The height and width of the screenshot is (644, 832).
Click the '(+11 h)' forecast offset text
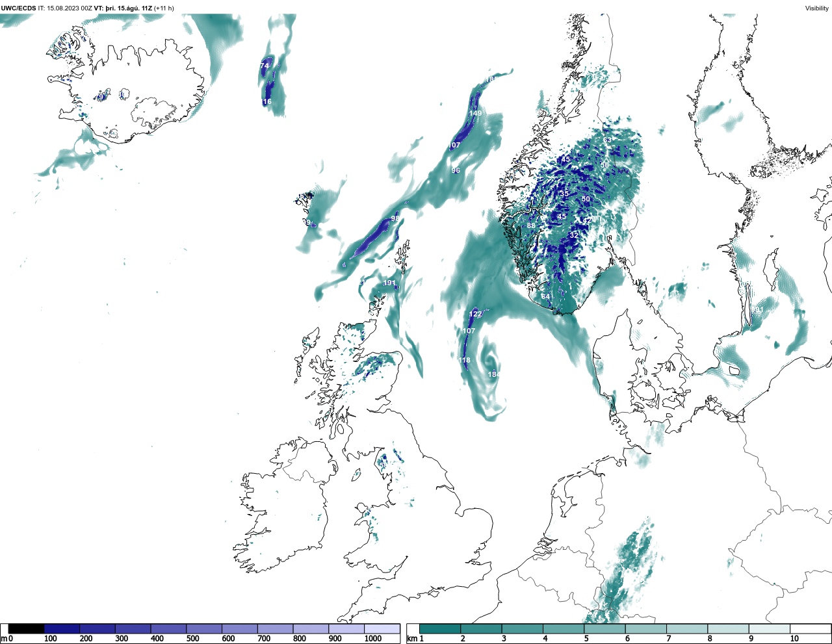pos(164,8)
